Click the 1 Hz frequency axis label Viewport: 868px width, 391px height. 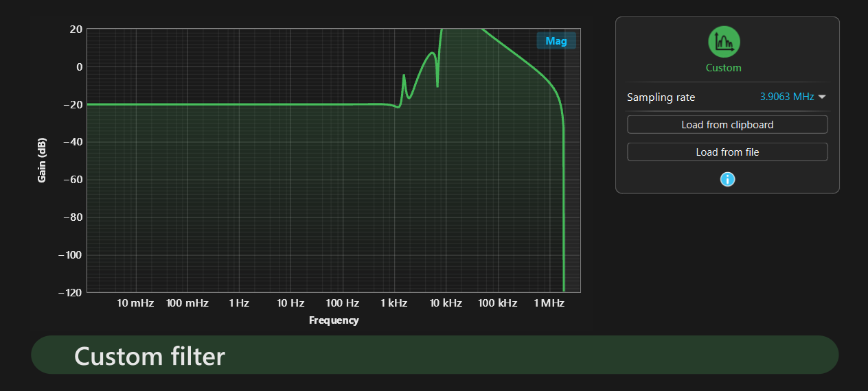[x=239, y=303]
